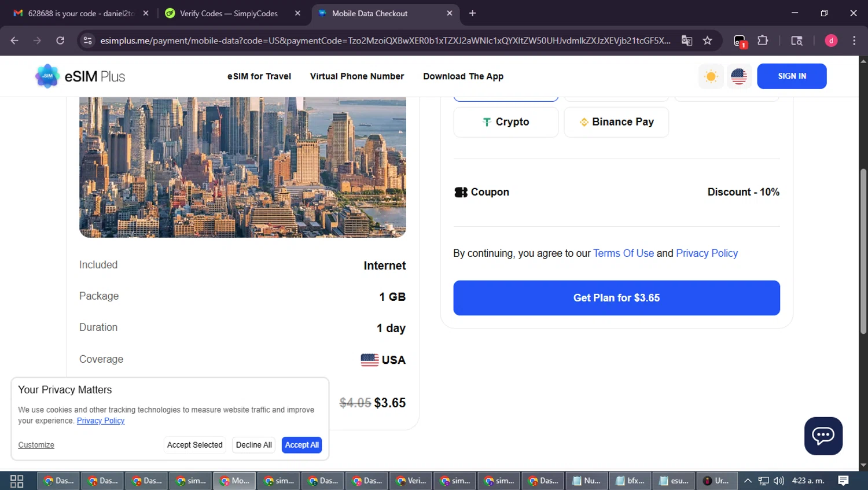868x490 pixels.
Task: Open Chrome three-dot menu
Action: click(x=854, y=40)
